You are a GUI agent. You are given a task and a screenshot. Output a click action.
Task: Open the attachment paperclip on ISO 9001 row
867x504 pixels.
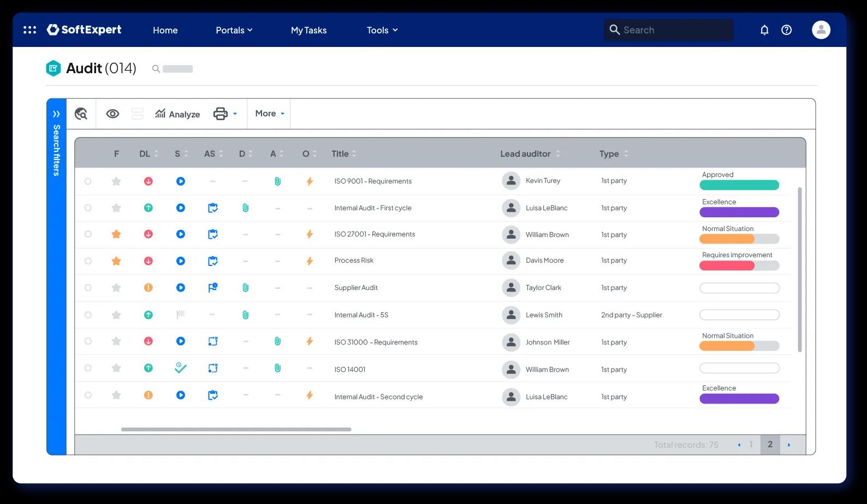click(x=277, y=181)
